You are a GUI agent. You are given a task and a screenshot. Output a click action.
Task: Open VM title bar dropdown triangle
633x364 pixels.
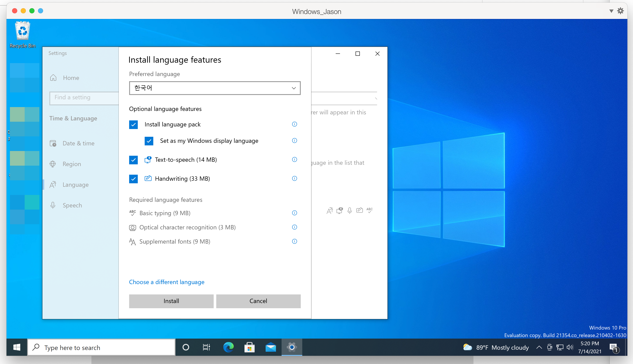[611, 11]
